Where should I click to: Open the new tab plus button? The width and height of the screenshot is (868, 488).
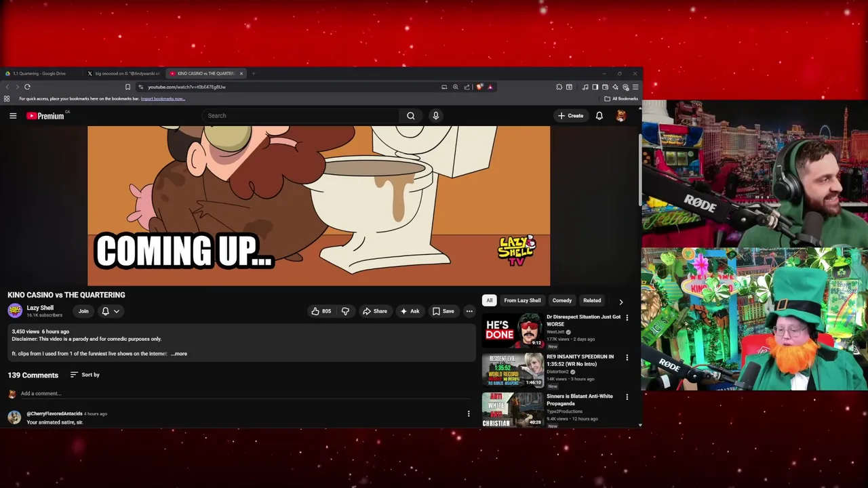pyautogui.click(x=254, y=73)
